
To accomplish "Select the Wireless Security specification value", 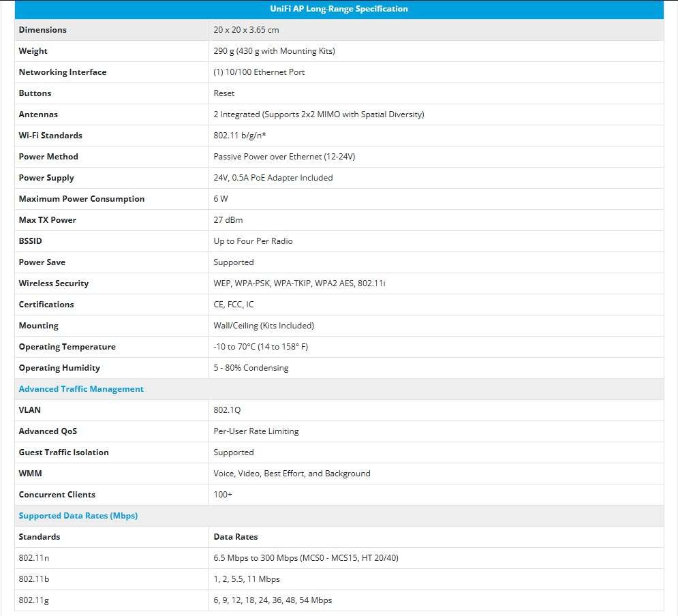I will (x=300, y=283).
